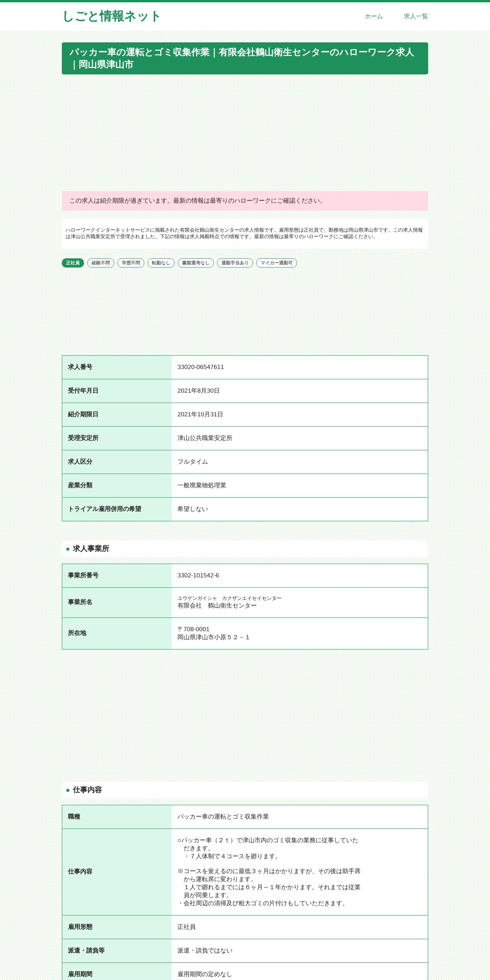The width and height of the screenshot is (490, 980).
Task: Click the 受付年月日 row label
Action: [83, 391]
